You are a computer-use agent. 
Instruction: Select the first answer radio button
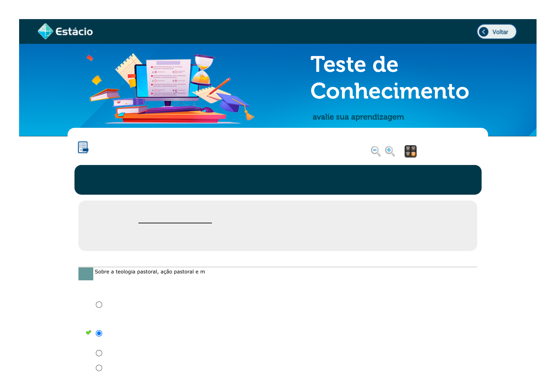99,305
